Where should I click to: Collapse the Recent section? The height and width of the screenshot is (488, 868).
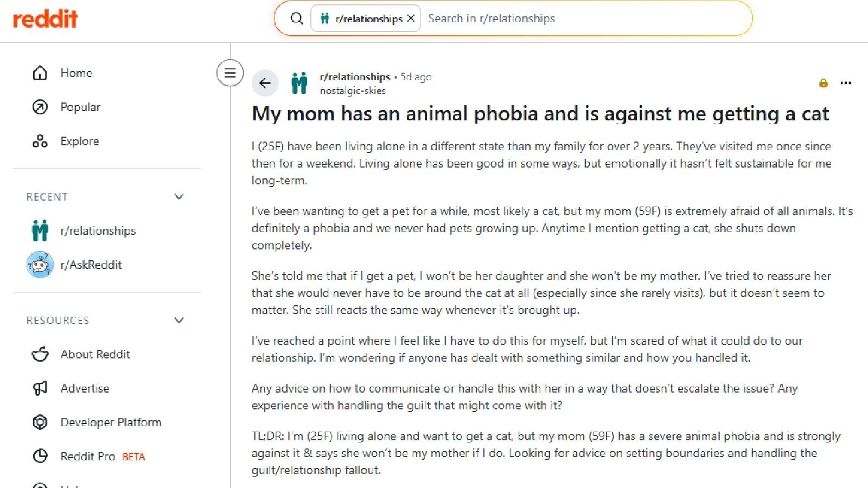[179, 197]
